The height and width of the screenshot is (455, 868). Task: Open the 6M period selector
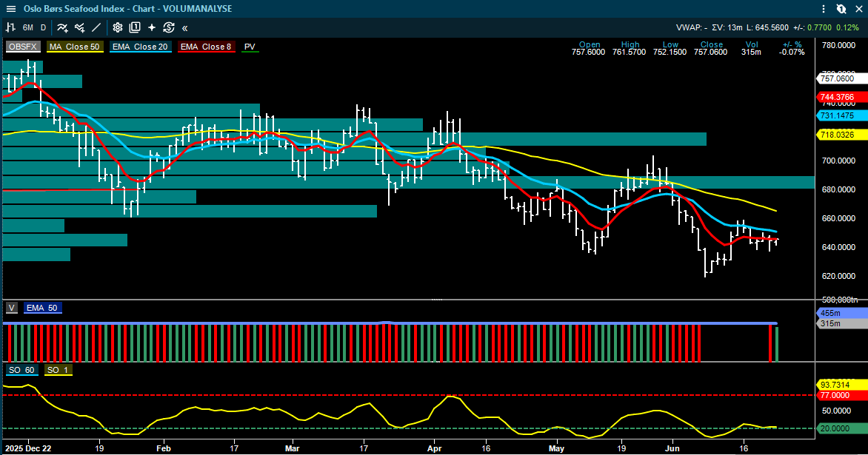27,27
